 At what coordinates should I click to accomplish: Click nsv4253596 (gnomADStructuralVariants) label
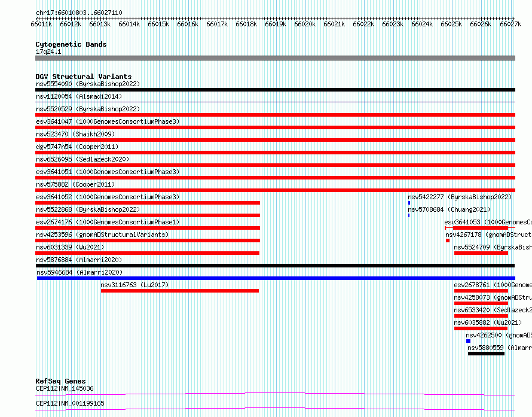point(102,235)
